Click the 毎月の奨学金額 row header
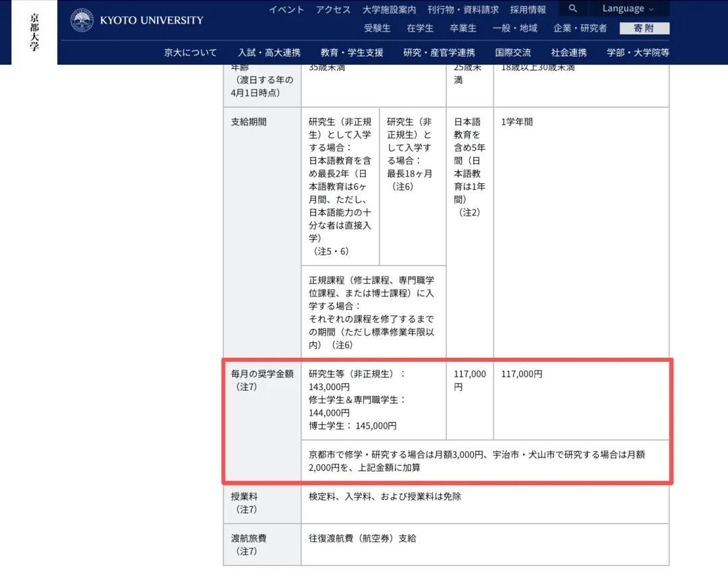Viewport: 728px width, 572px height. [262, 421]
